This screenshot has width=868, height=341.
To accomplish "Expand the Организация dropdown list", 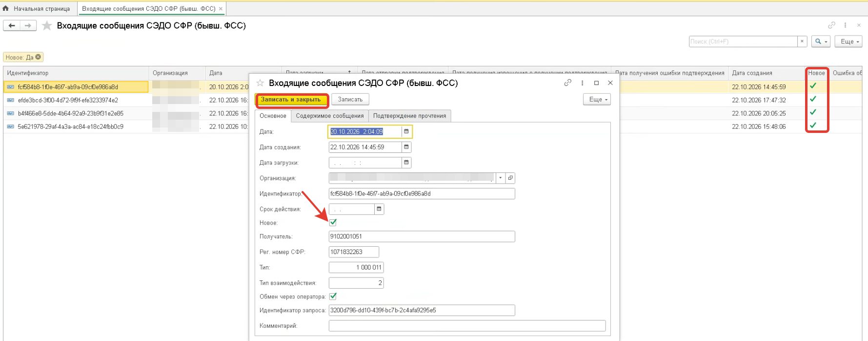I will click(x=501, y=178).
